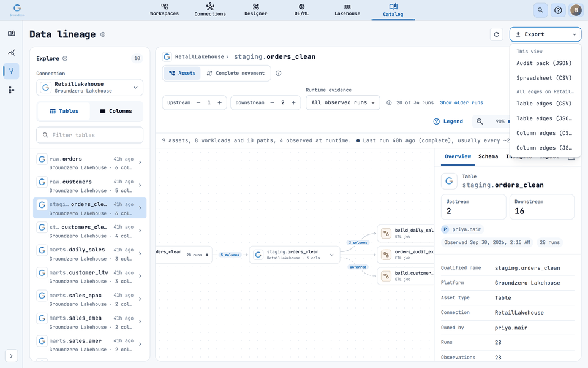Viewport: 588px width, 368px height.
Task: Select the Assets view toggle
Action: pyautogui.click(x=183, y=73)
